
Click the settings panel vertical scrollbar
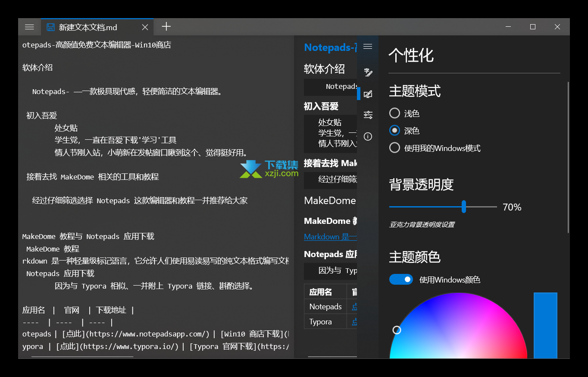tap(568, 157)
